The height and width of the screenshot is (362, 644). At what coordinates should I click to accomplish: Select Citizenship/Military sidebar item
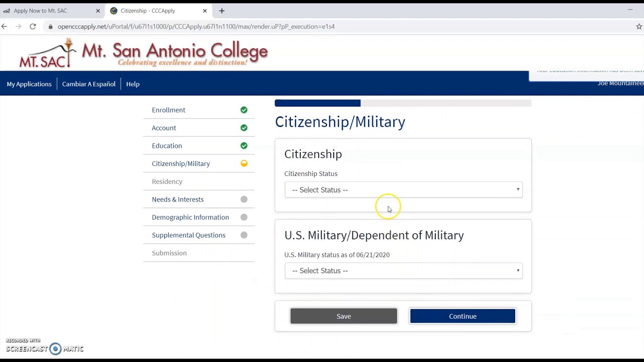[181, 163]
